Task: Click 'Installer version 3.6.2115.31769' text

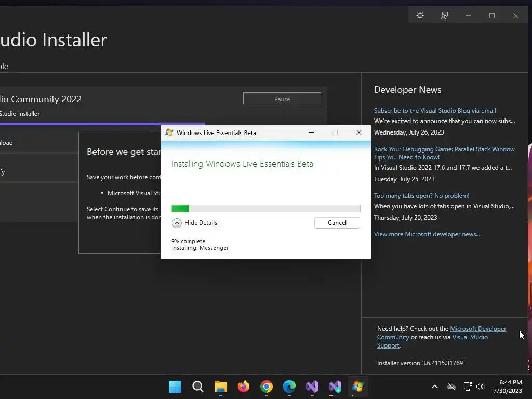Action: [420, 363]
